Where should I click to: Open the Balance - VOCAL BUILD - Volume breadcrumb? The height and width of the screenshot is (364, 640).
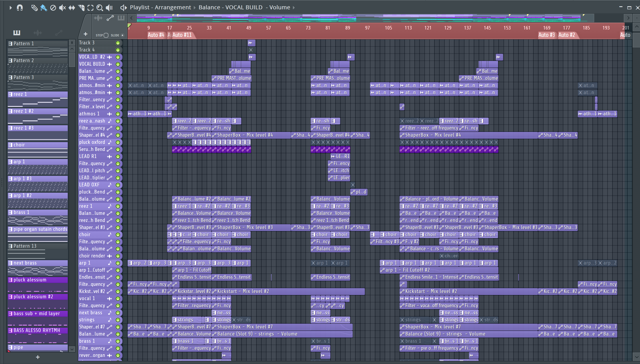[x=244, y=8]
